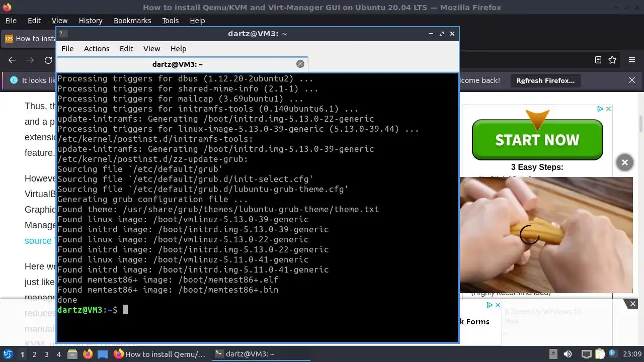The height and width of the screenshot is (362, 644).
Task: Close the bottom banner ad with the X
Action: (x=633, y=304)
